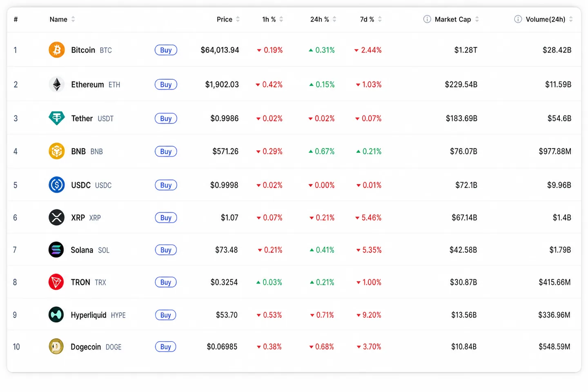Sort the table by Name
Screen dimensions: 588x392
[62, 19]
